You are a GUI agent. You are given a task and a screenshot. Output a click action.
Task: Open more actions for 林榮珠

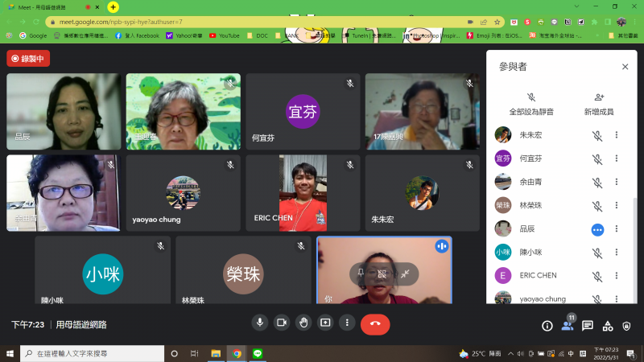(617, 205)
